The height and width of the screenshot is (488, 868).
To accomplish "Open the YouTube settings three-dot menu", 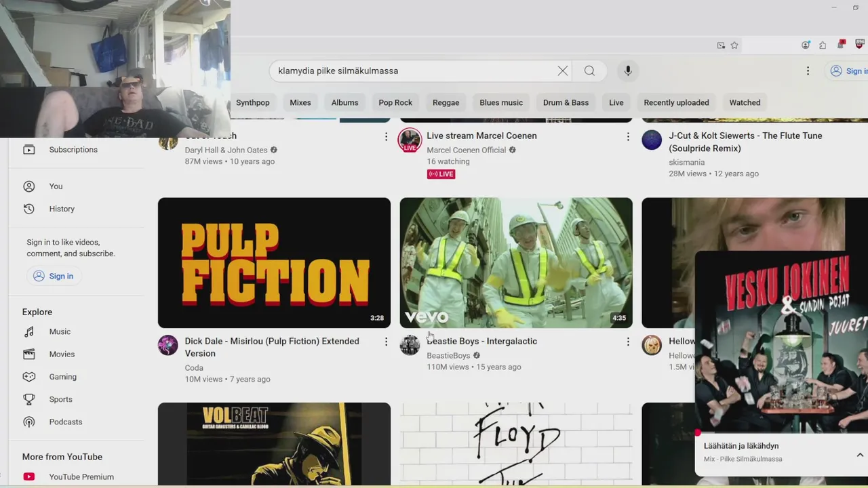I will (x=808, y=70).
